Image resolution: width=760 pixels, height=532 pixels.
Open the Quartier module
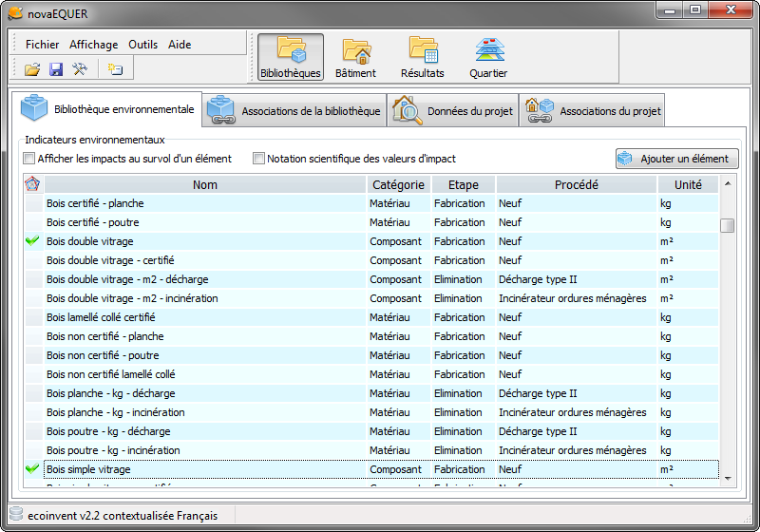pyautogui.click(x=488, y=57)
